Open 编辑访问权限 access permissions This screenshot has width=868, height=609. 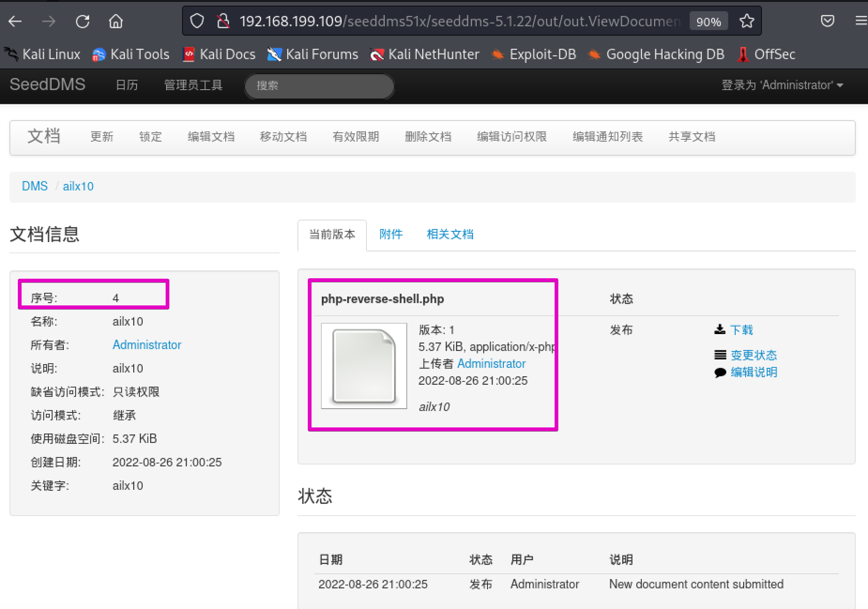coord(512,137)
